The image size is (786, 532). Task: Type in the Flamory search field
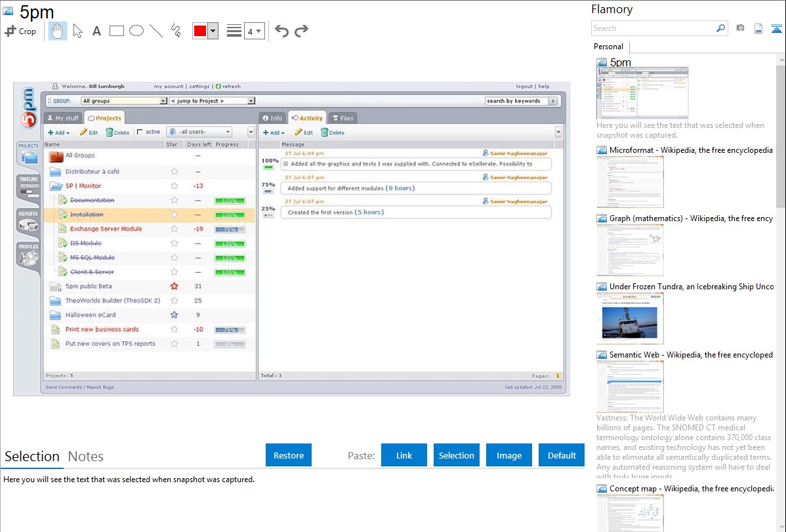point(653,28)
